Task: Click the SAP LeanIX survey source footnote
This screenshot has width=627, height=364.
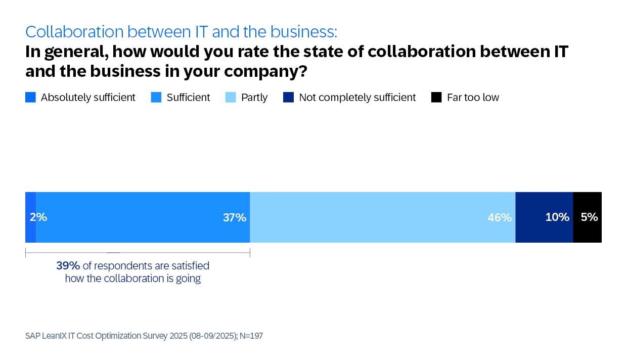Action: [x=144, y=336]
